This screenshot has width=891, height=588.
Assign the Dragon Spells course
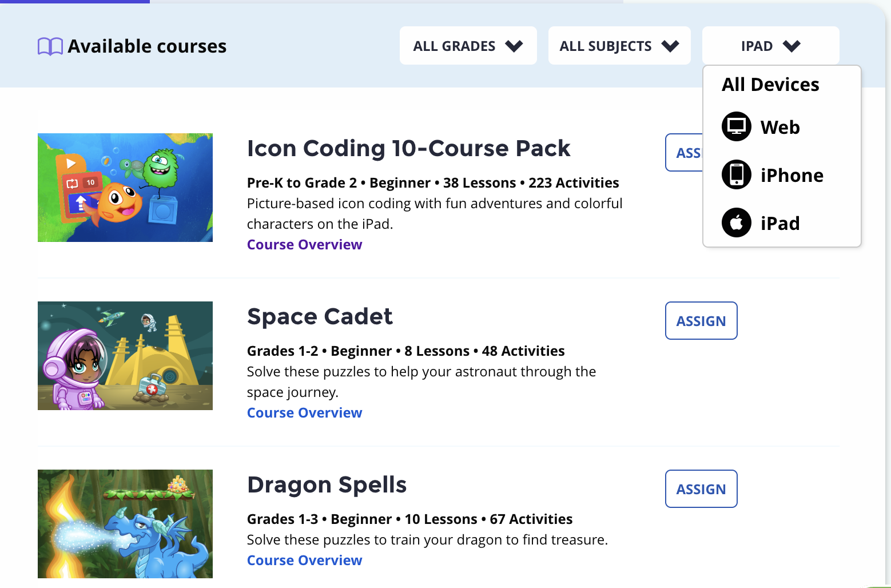click(701, 489)
